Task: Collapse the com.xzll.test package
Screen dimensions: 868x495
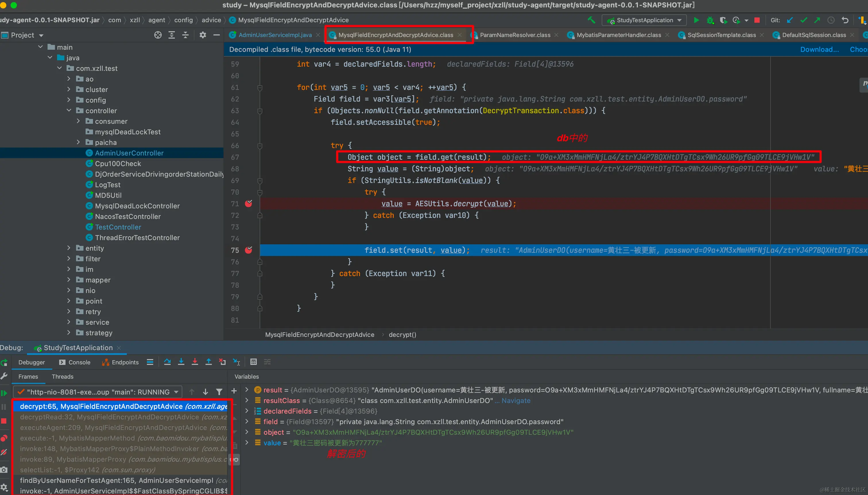Action: [x=59, y=68]
